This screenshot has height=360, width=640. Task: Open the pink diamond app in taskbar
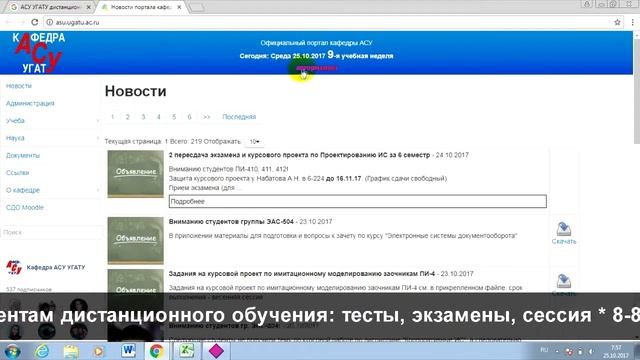coord(216,351)
